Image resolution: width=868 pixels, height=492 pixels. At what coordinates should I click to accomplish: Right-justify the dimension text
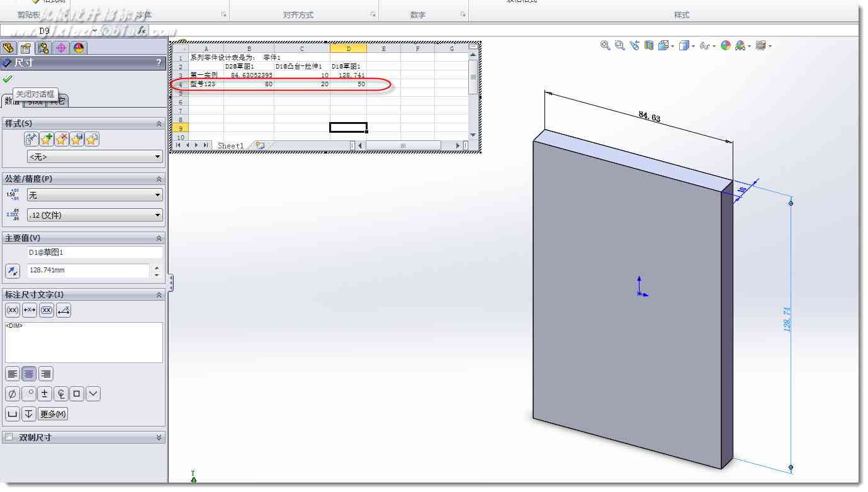[x=45, y=374]
